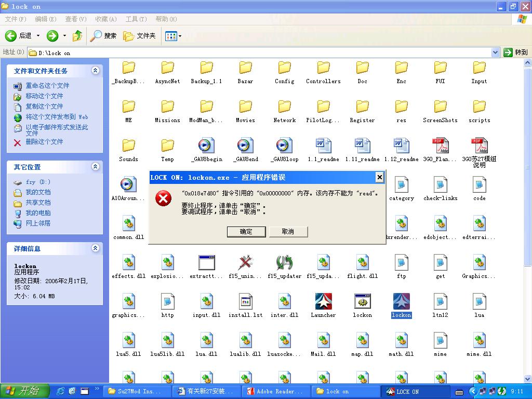Click 删除这个文件 task link
Screen dimensions: 532x399
pyautogui.click(x=44, y=142)
